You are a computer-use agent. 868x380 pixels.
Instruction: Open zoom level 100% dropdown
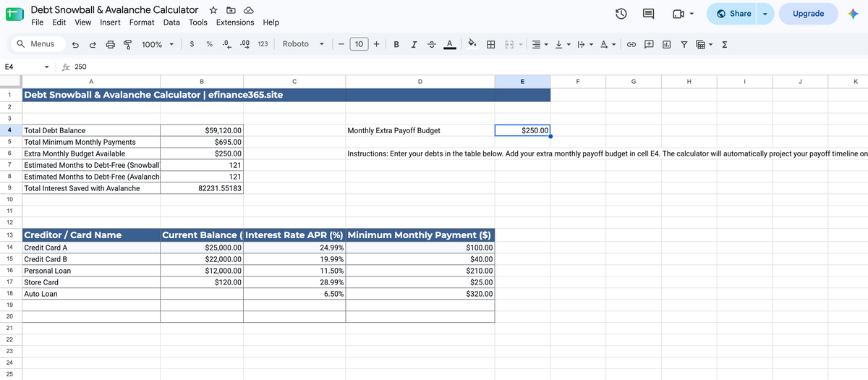coord(157,44)
